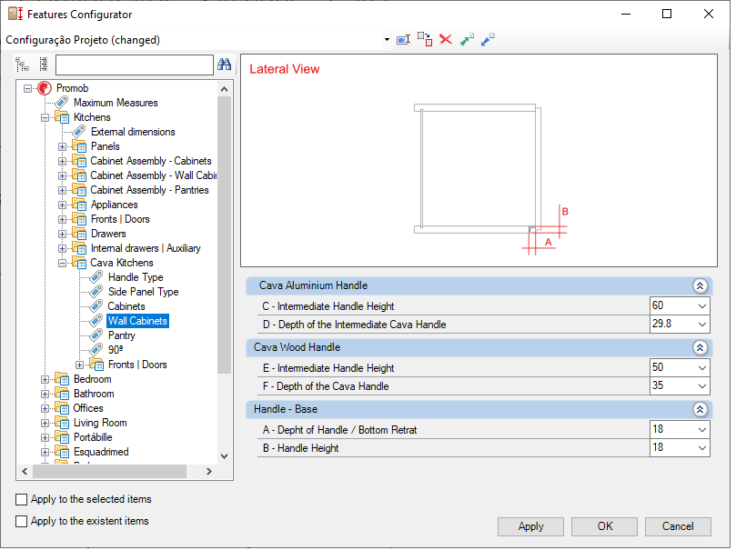
Task: Open the B - Handle Height dropdown
Action: (x=702, y=448)
